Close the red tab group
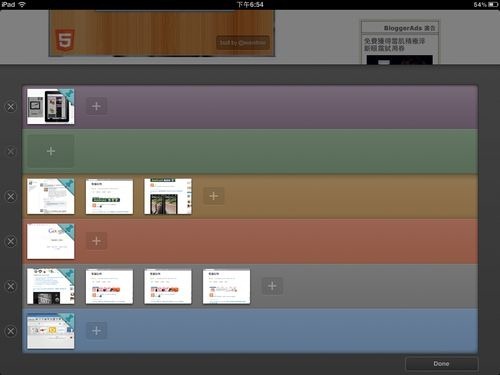 (11, 241)
